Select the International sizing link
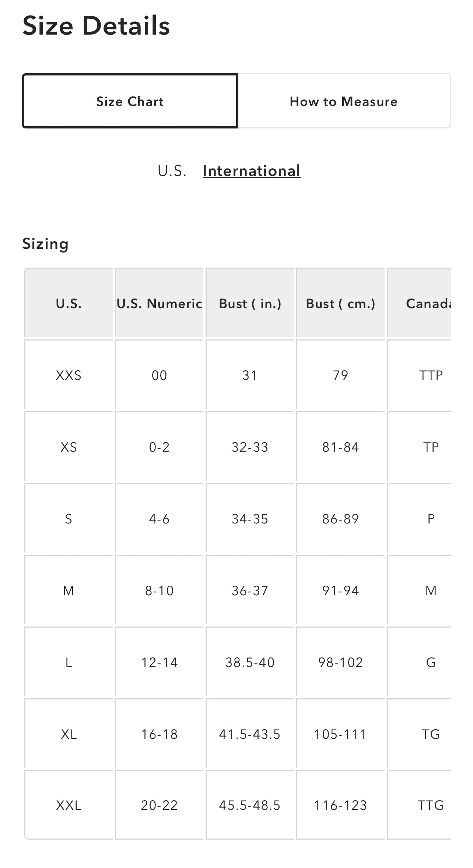Image resolution: width=473 pixels, height=868 pixels. [x=252, y=171]
